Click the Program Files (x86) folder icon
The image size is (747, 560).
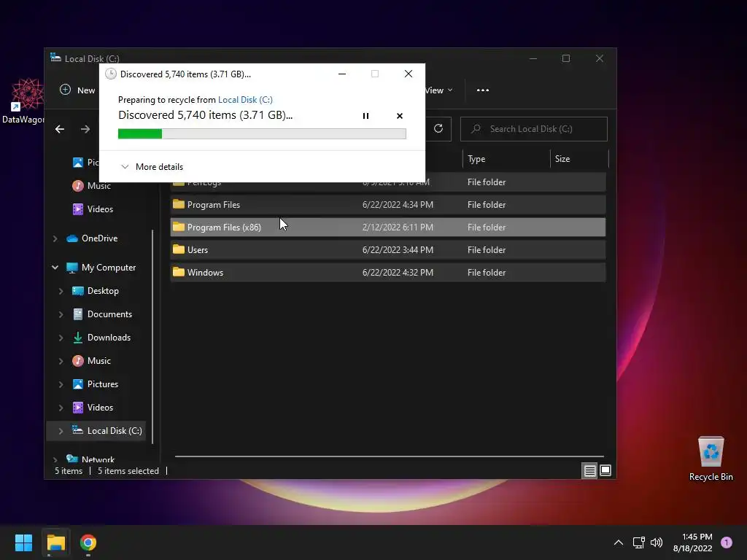[179, 227]
